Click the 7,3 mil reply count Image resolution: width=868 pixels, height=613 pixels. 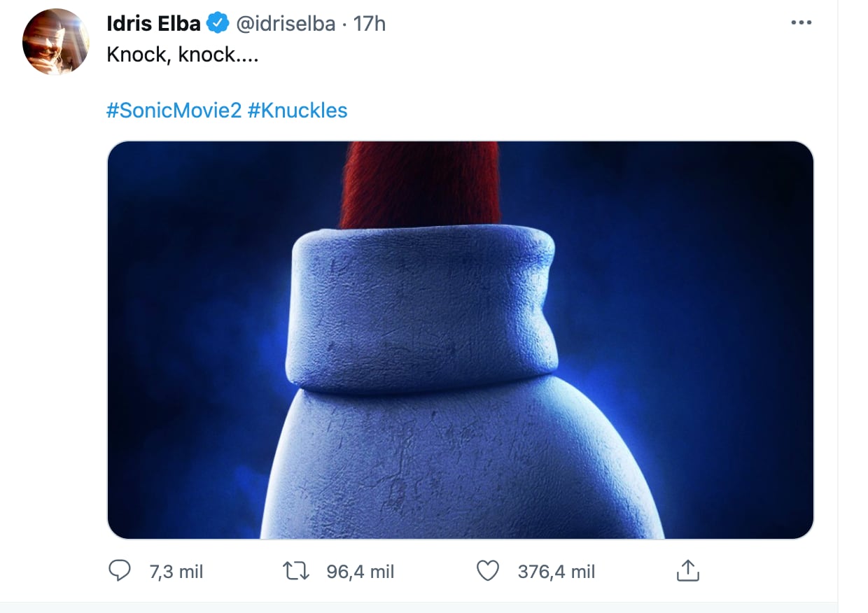click(x=176, y=572)
